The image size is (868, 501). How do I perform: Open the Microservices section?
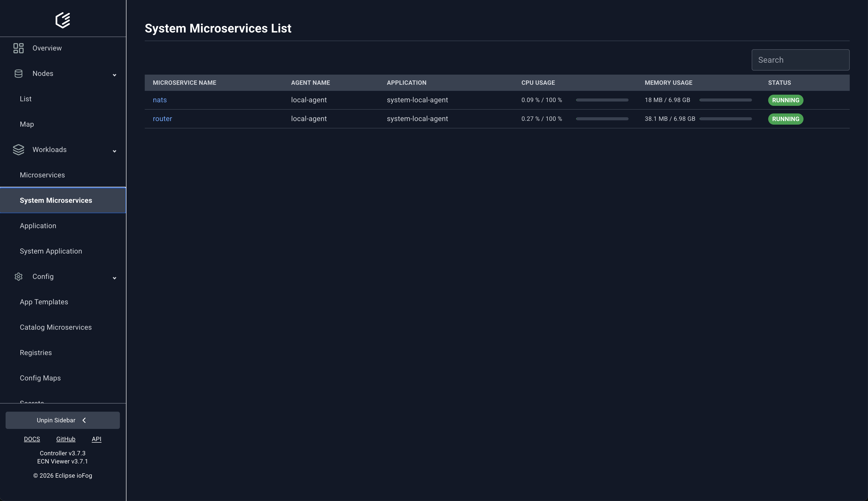click(x=42, y=175)
